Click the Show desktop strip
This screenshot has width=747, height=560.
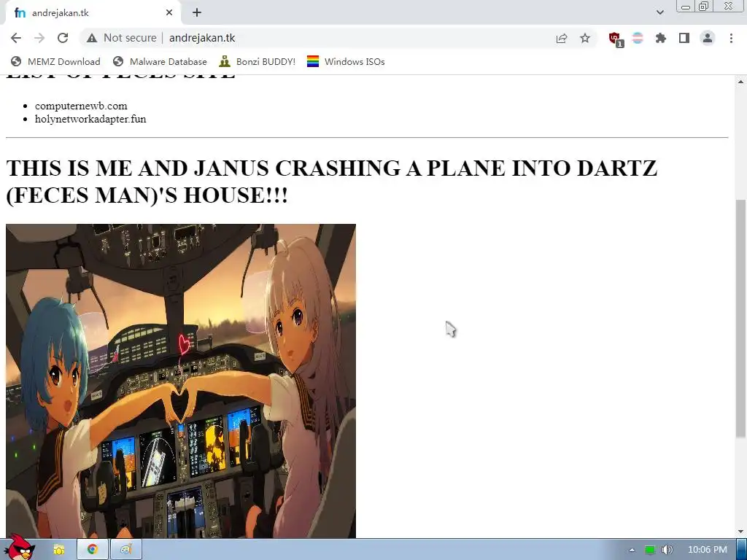(x=741, y=550)
